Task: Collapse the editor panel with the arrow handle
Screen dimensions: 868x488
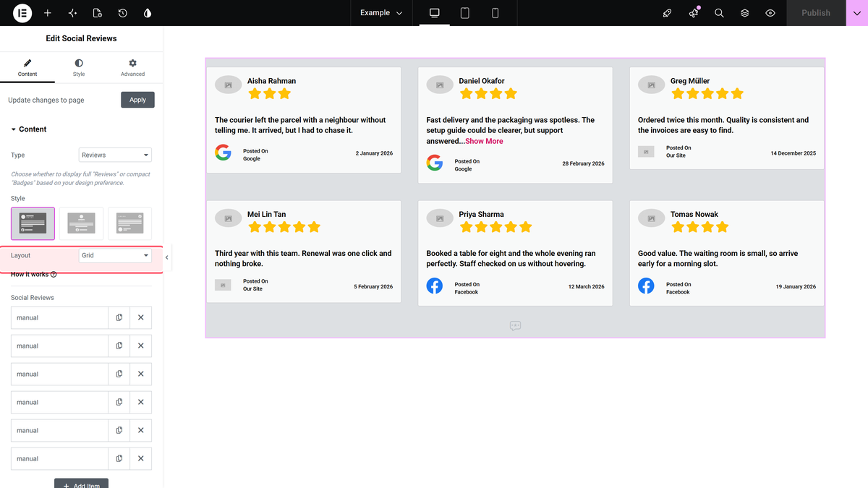Action: pyautogui.click(x=167, y=257)
